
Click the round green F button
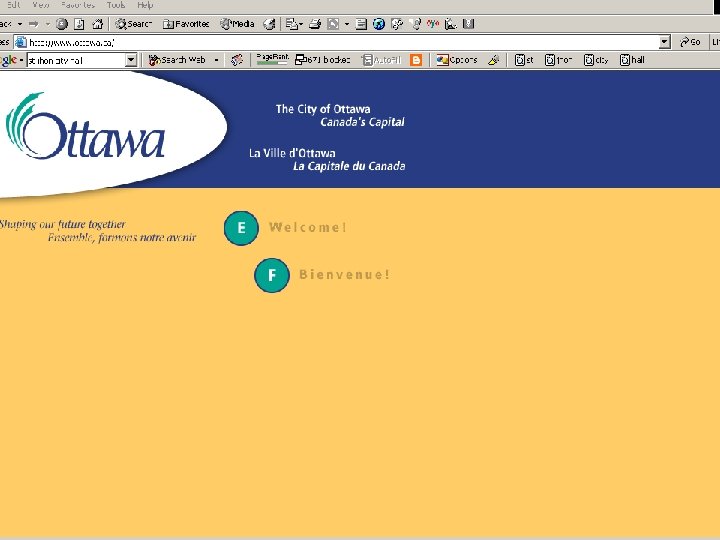272,276
